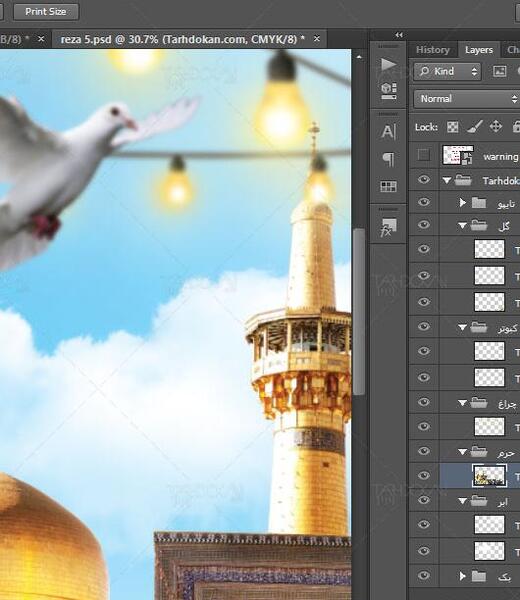
Task: Select the highlighted shrine layer thumbnail
Action: click(489, 476)
